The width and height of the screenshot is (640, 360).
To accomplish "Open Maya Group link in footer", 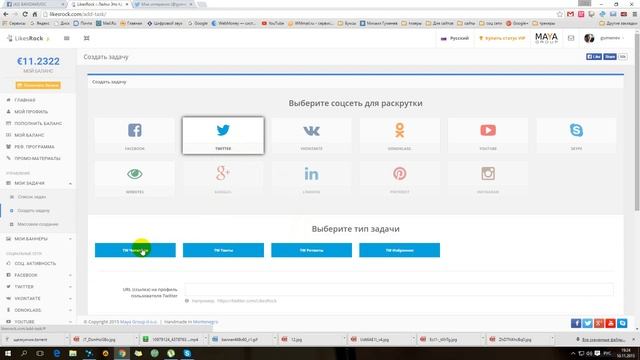I will pos(138,322).
